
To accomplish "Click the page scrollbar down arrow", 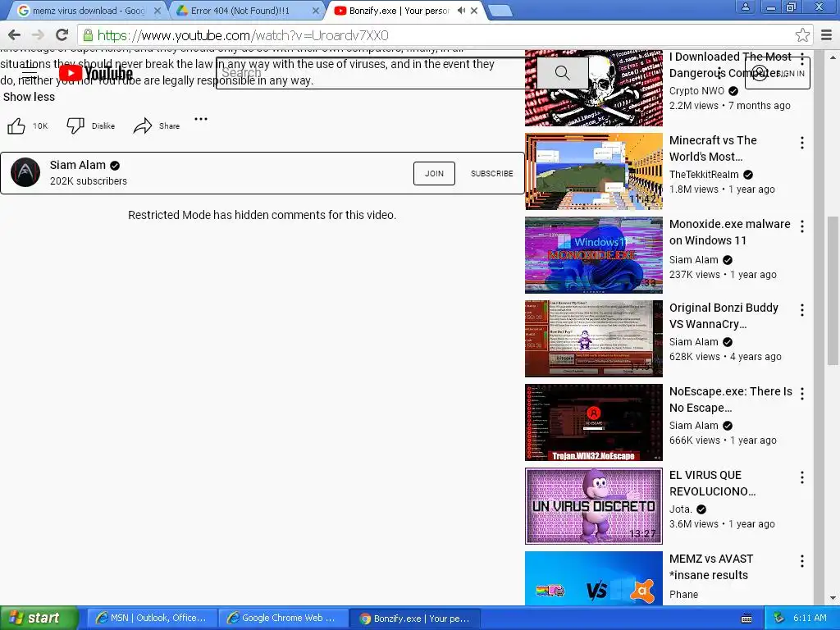I will 833,598.
